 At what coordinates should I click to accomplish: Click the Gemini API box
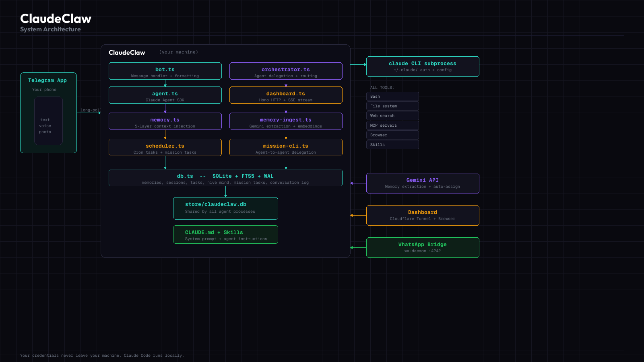(423, 183)
